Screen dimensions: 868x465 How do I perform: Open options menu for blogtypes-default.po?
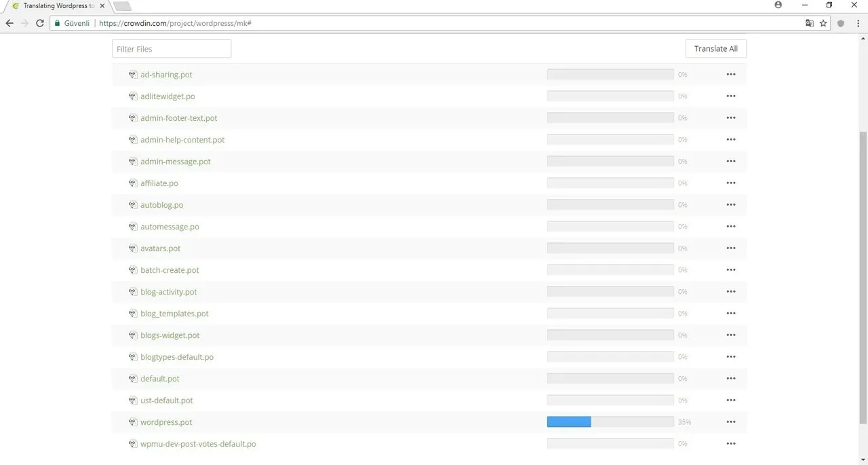click(730, 357)
